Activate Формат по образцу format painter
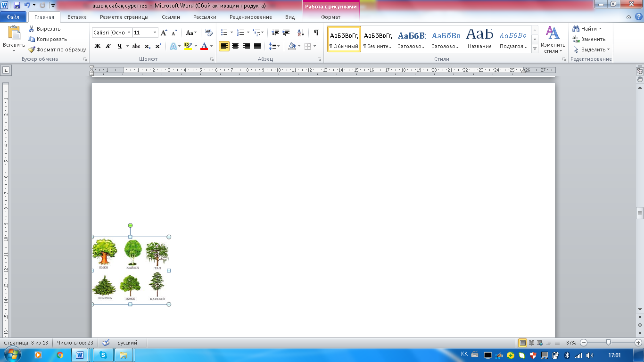This screenshot has width=644, height=362. (57, 49)
